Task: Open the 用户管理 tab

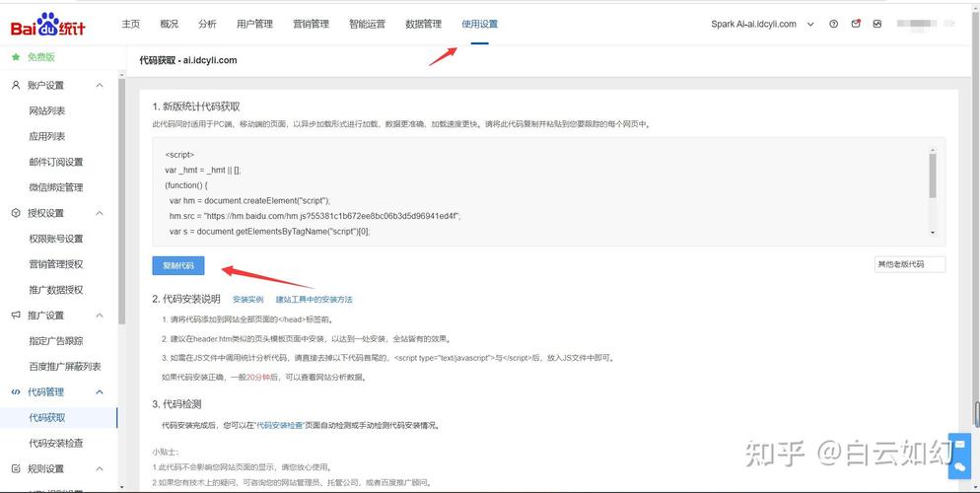Action: (x=254, y=25)
